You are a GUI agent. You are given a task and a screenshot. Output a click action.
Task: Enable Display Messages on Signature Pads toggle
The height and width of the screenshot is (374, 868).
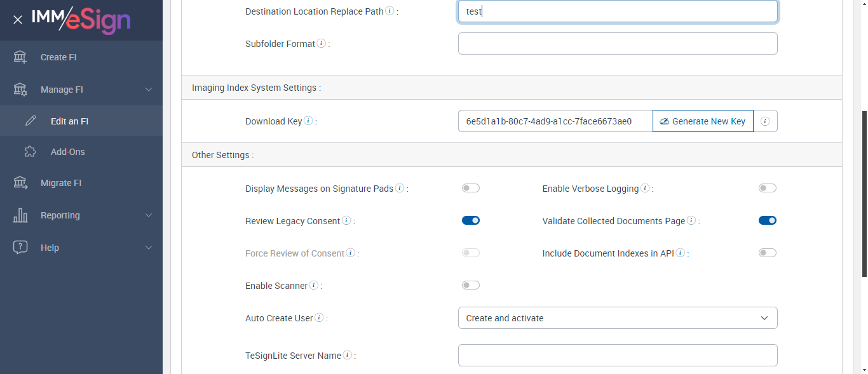coord(470,188)
